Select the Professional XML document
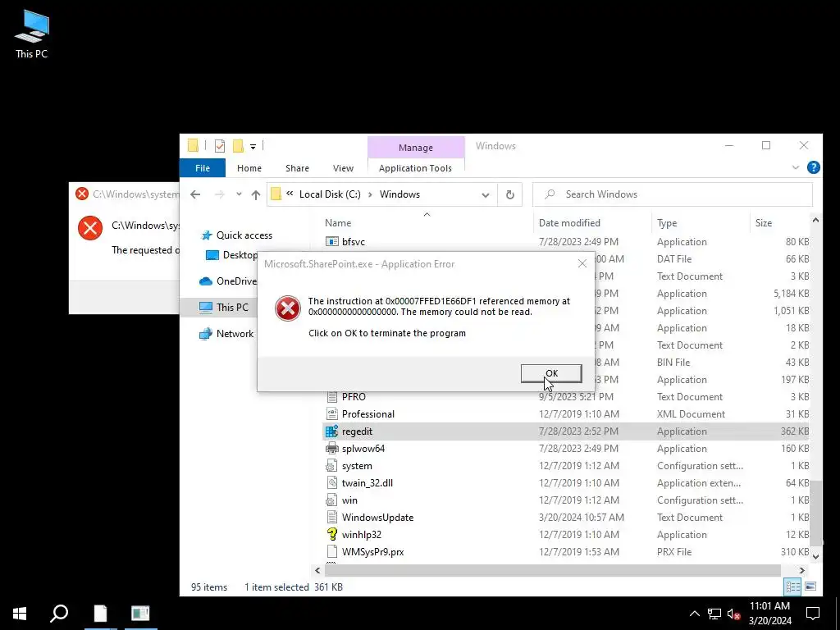This screenshot has height=630, width=840. click(368, 414)
